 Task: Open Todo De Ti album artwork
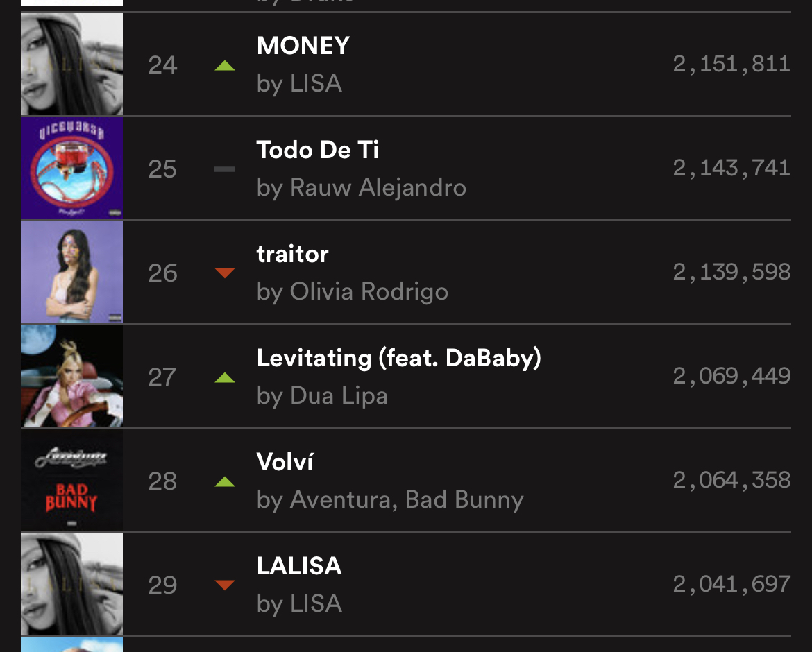point(72,168)
